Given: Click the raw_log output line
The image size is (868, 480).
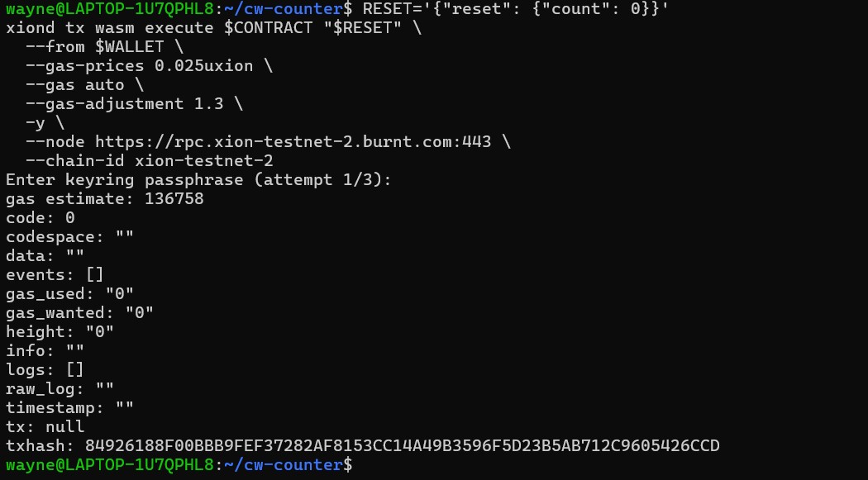Looking at the screenshot, I should pos(60,389).
